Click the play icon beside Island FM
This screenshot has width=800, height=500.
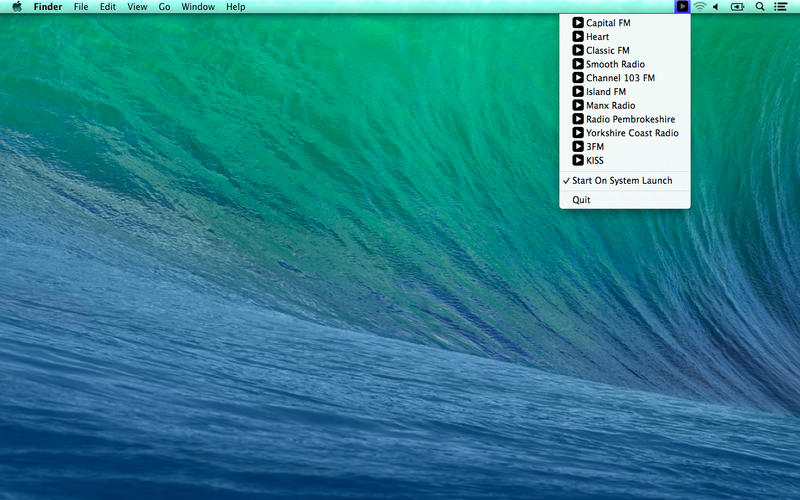tap(578, 92)
